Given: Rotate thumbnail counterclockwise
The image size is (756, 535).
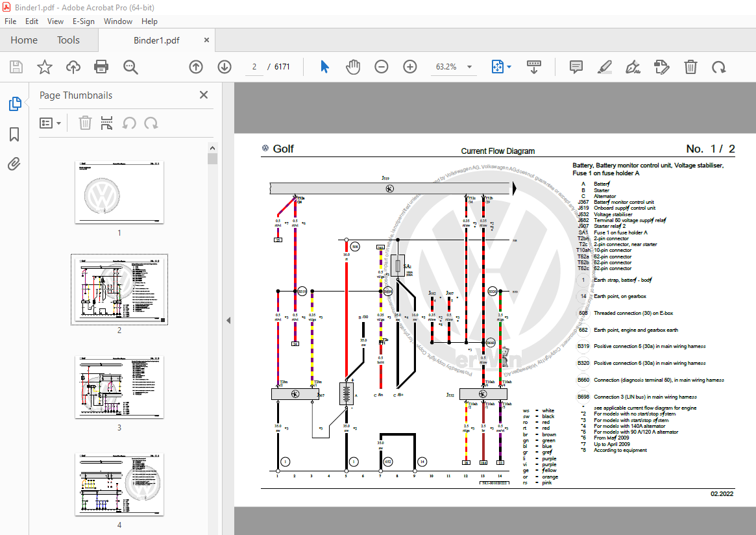Looking at the screenshot, I should [128, 123].
